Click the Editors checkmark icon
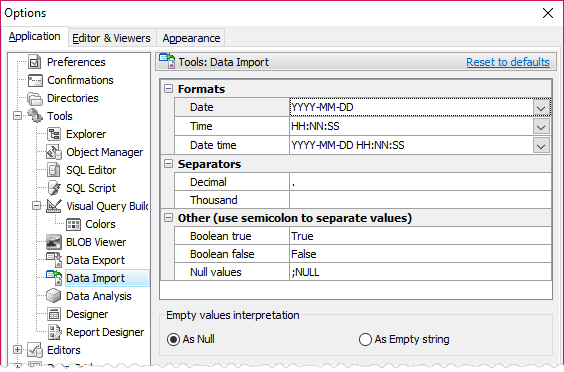Image resolution: width=564 pixels, height=372 pixels. (35, 350)
